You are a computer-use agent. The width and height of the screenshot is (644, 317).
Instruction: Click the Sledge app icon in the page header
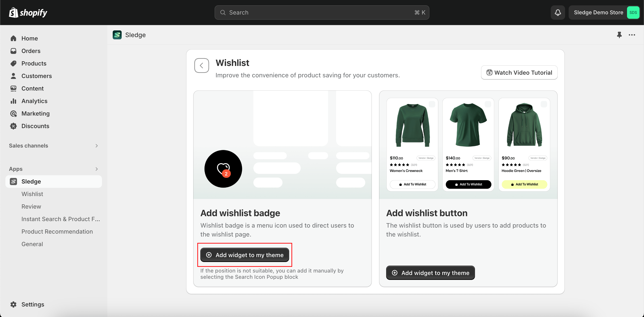coord(117,35)
